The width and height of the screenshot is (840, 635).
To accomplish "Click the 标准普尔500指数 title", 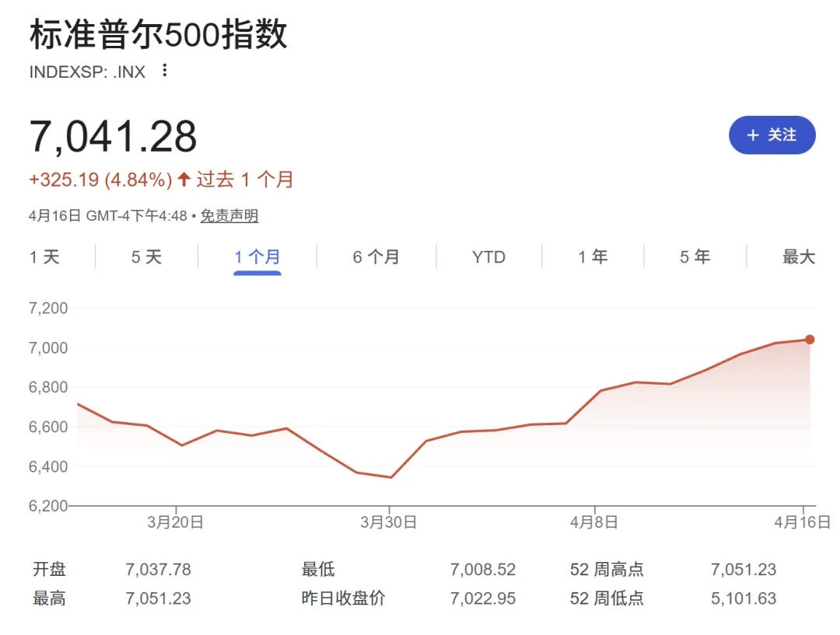I will [x=159, y=34].
